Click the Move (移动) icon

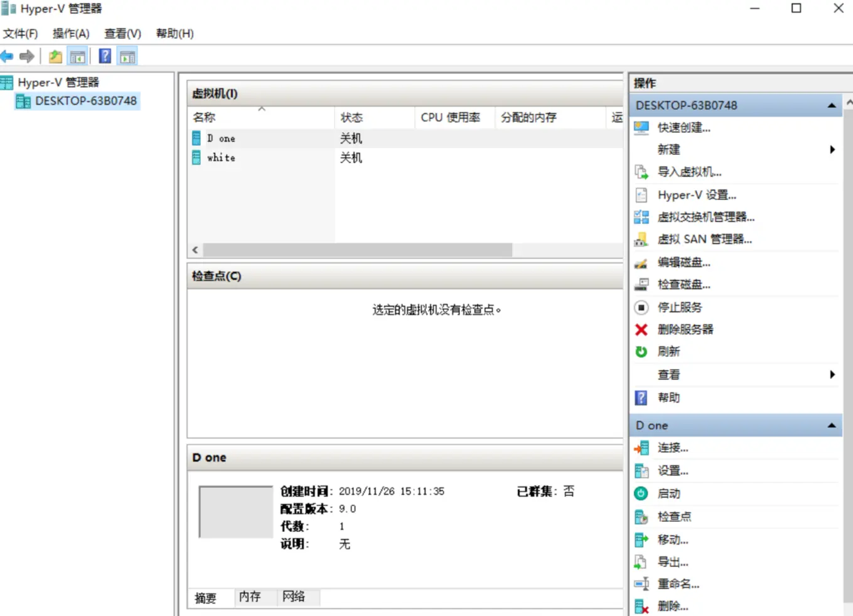641,539
